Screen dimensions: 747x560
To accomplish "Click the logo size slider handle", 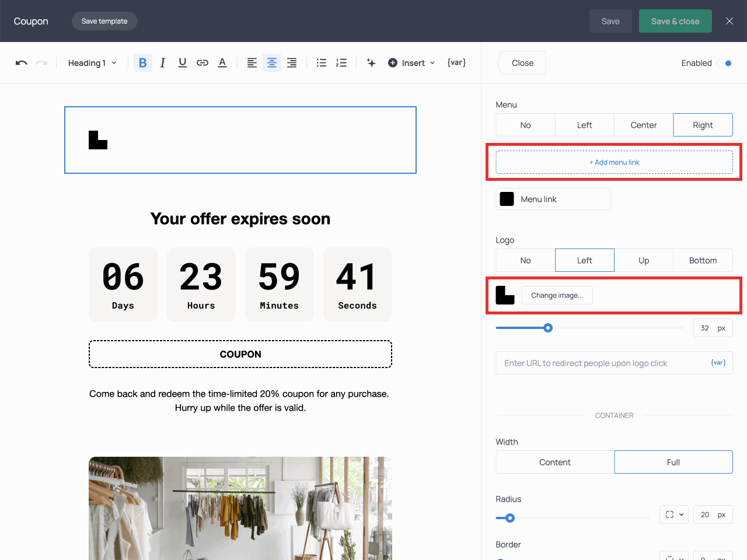I will [548, 328].
